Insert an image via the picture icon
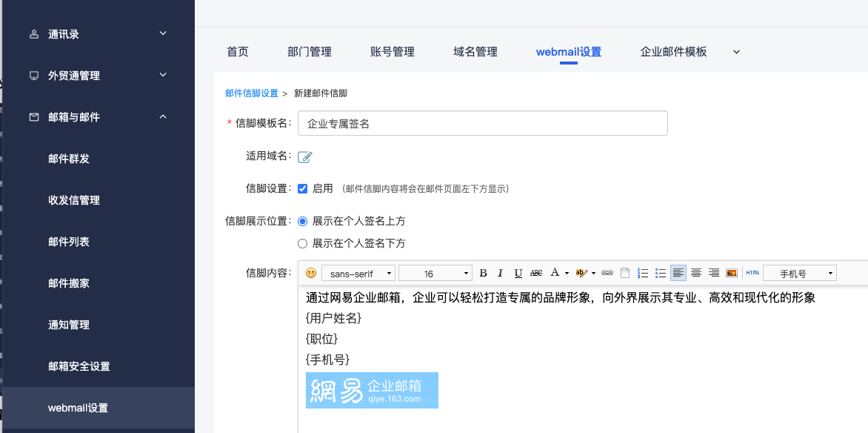 click(x=731, y=273)
